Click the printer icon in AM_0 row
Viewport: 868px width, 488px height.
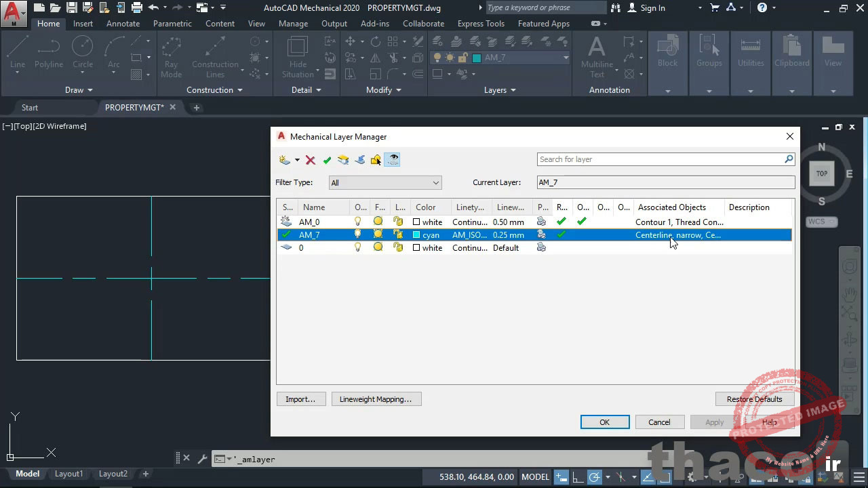coord(541,222)
